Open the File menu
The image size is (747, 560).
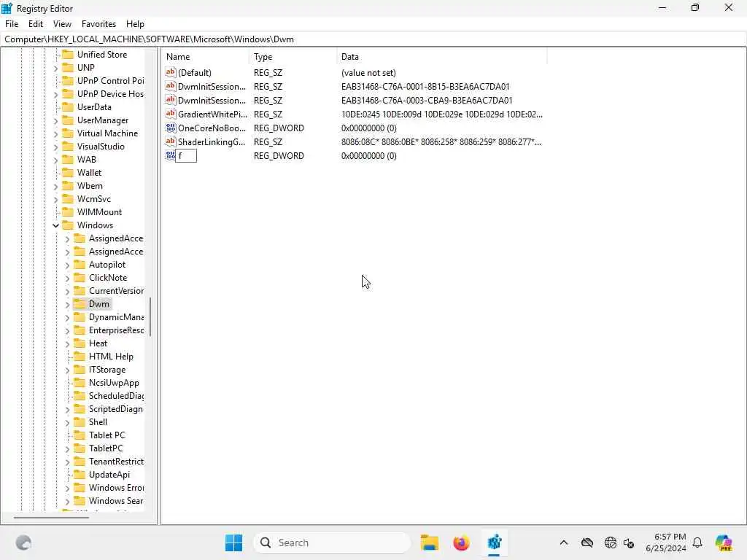(12, 24)
